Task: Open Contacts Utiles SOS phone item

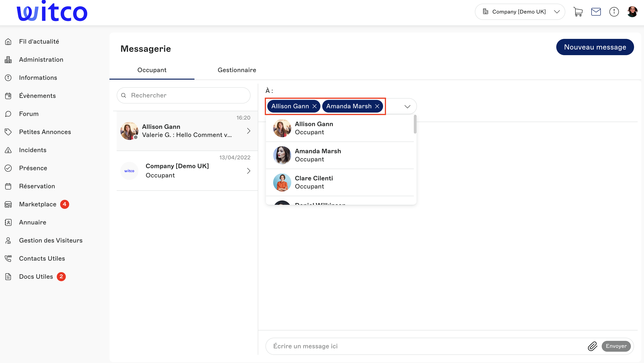Action: pos(42,258)
